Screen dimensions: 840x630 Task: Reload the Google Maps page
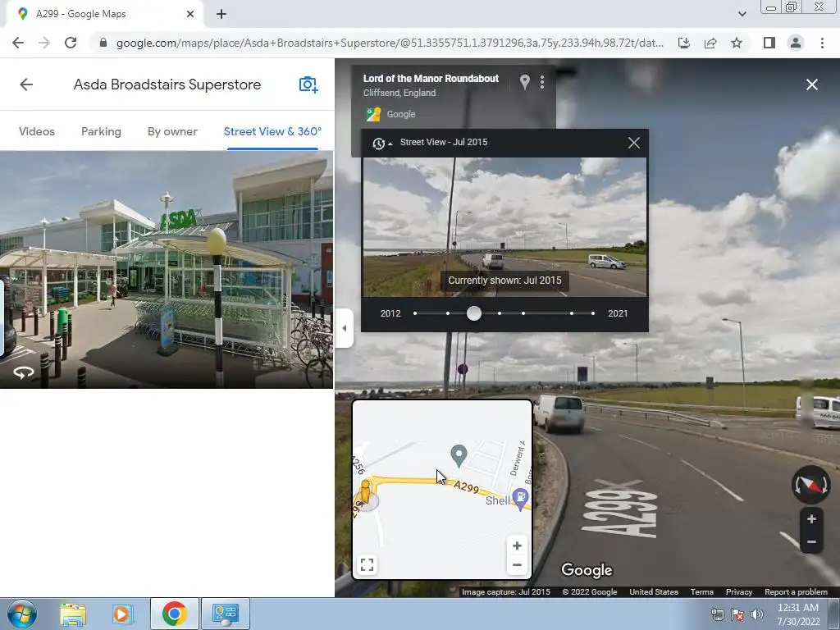tap(71, 43)
